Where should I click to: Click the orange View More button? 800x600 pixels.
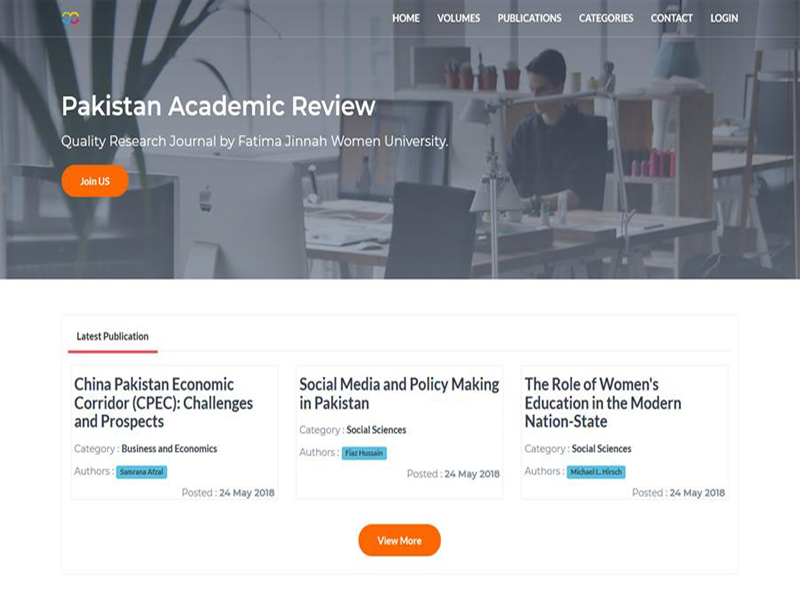[x=399, y=540]
